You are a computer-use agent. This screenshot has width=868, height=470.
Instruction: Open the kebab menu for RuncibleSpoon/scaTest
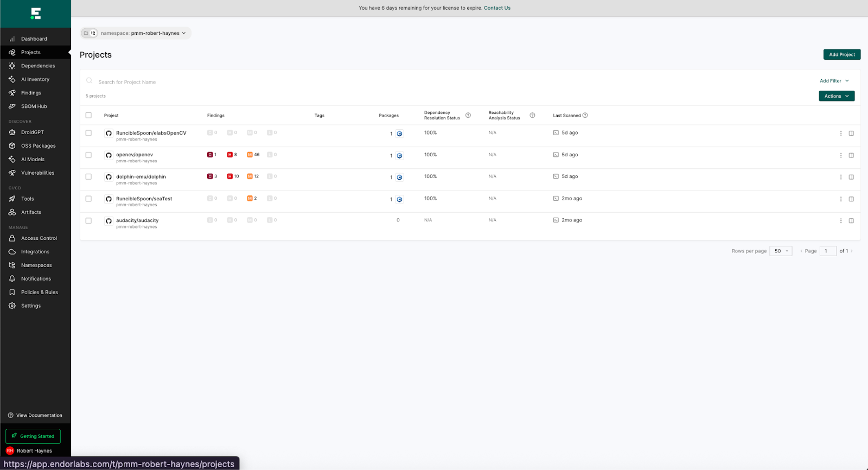tap(841, 199)
